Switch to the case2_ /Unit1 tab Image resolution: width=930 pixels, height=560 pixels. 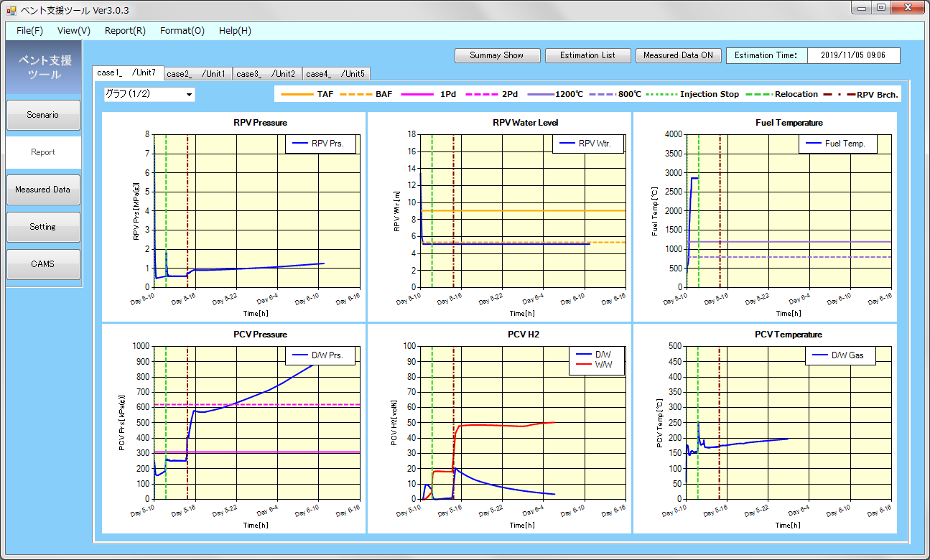pos(197,74)
